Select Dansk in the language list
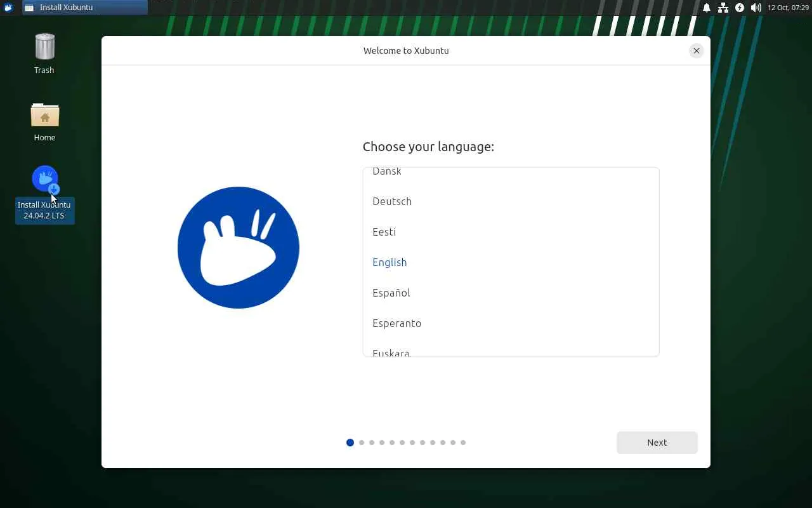Screen dimensions: 812x508 click(511, 172)
